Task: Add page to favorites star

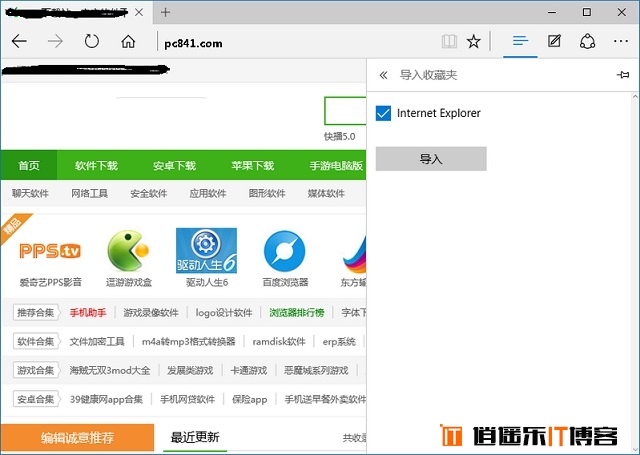Action: click(x=473, y=41)
